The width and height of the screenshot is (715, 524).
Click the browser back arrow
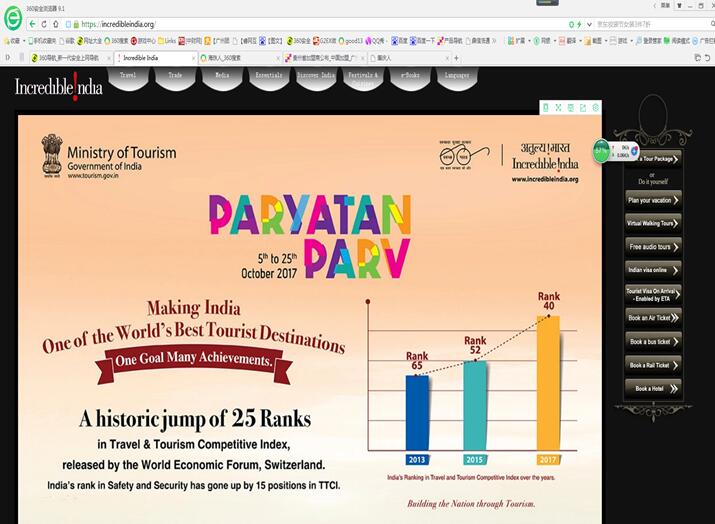pyautogui.click(x=32, y=24)
